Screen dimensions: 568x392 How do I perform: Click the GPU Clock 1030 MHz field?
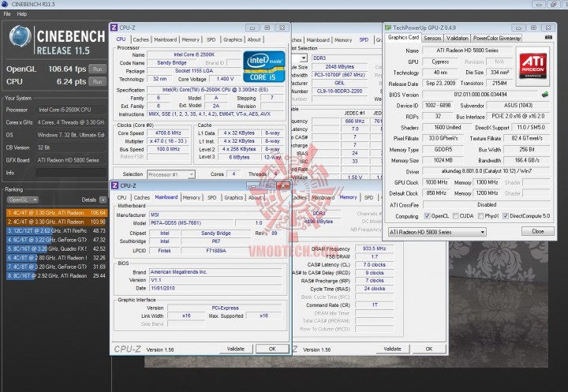coord(436,182)
